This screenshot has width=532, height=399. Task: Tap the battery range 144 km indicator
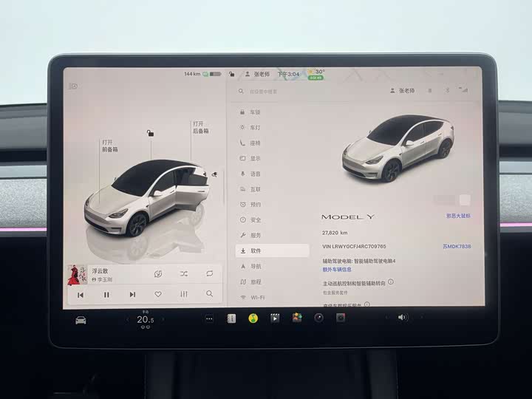[x=202, y=74]
